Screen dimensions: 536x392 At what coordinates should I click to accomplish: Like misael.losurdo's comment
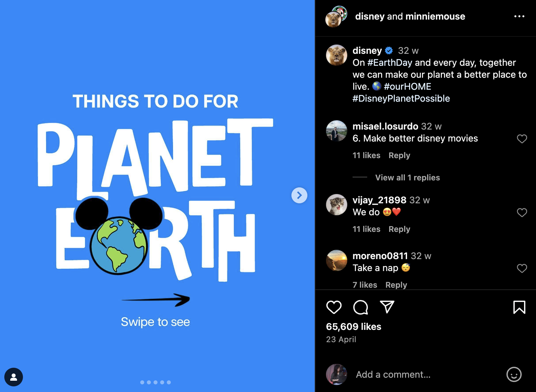click(x=522, y=139)
